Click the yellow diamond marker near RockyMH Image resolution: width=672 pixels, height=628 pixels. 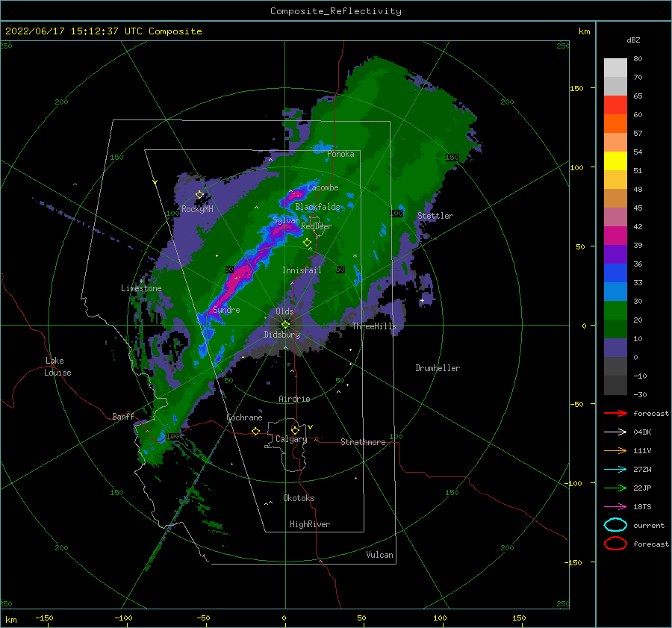click(x=199, y=195)
